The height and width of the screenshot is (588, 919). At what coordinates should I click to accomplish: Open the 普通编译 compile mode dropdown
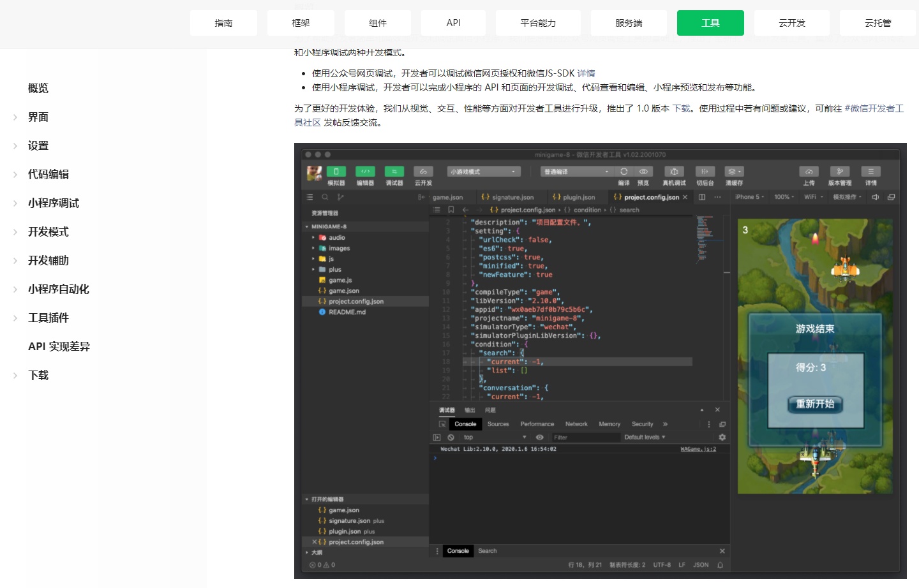click(x=577, y=172)
